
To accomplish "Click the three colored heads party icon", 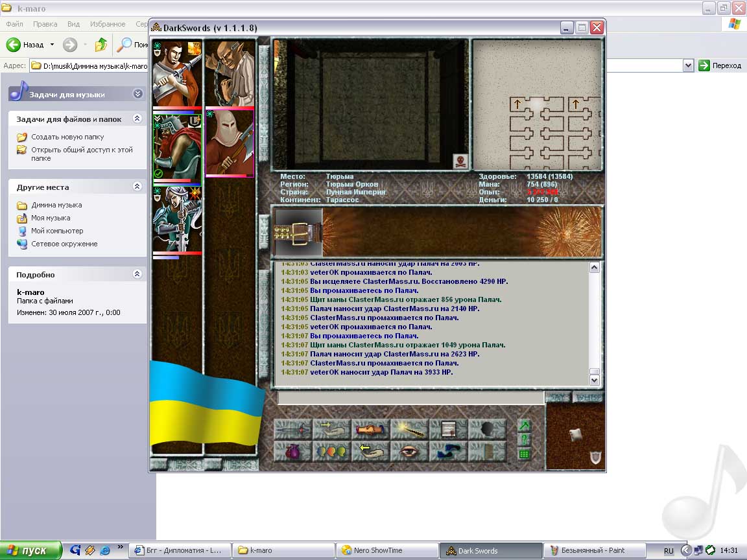I will coord(331,451).
